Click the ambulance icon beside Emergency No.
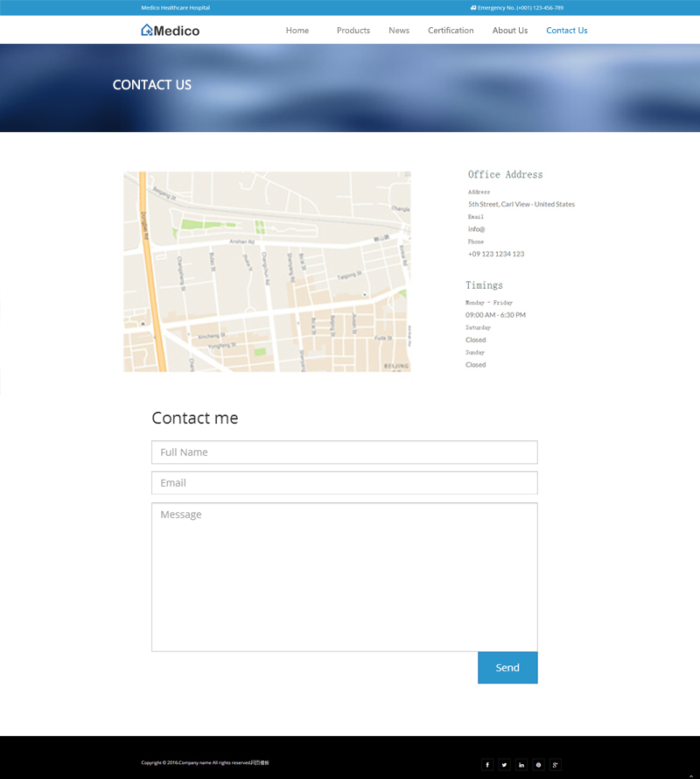This screenshot has height=779, width=700. (x=473, y=8)
